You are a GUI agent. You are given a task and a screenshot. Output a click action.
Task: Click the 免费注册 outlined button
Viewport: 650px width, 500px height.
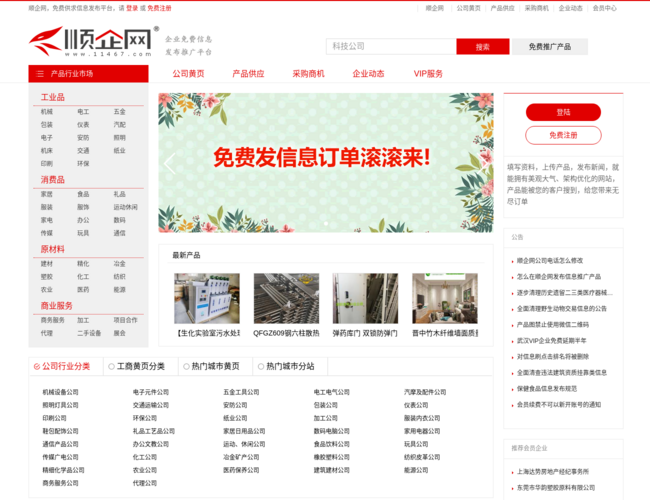[x=563, y=135]
